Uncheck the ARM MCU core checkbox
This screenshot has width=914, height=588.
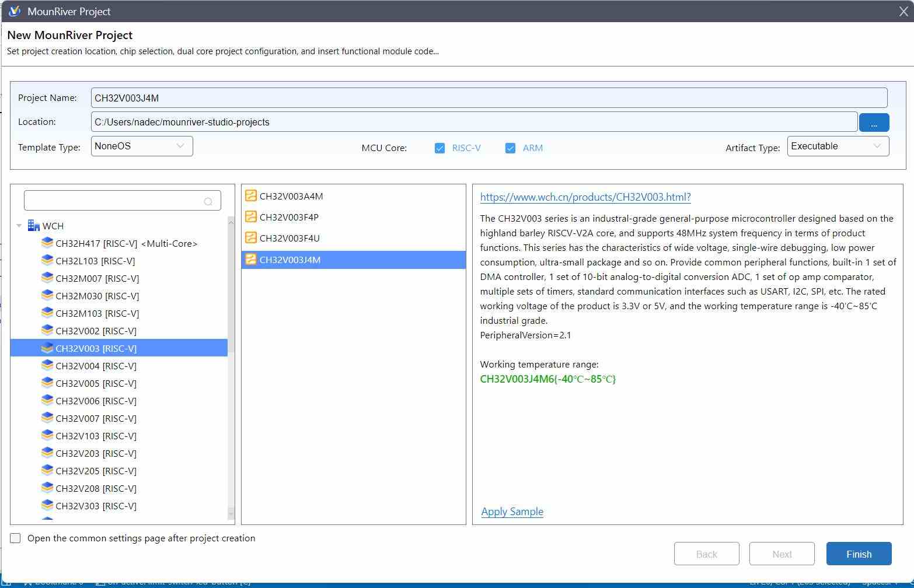point(511,148)
